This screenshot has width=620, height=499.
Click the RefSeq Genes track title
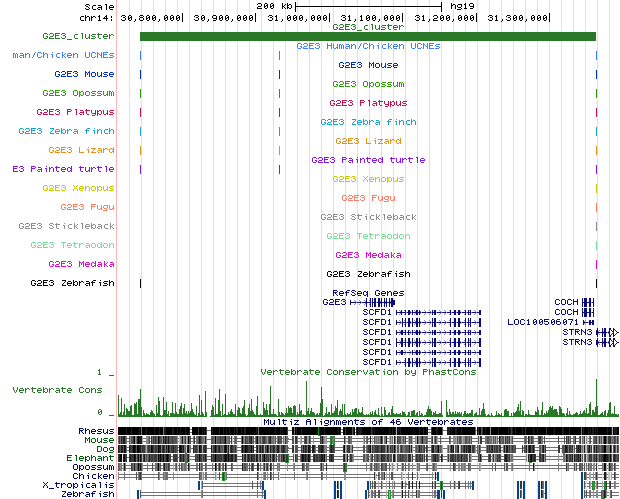pos(367,292)
